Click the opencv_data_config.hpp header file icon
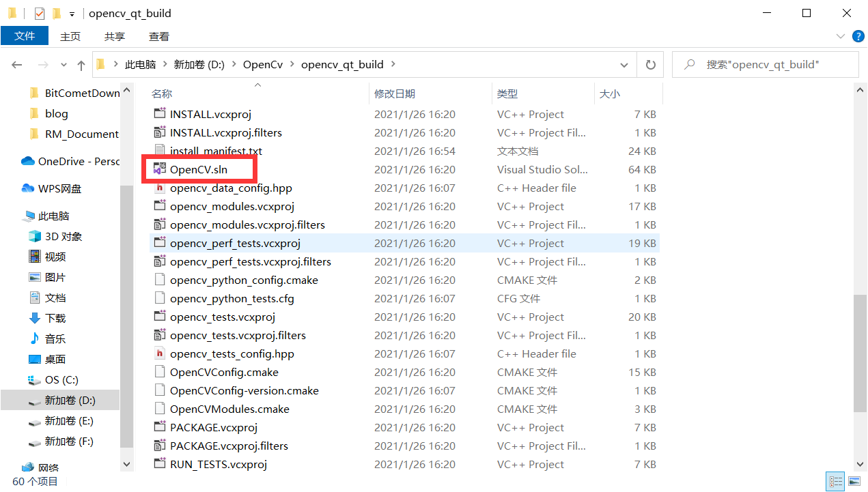Screen dimensions: 868x492 (x=160, y=188)
